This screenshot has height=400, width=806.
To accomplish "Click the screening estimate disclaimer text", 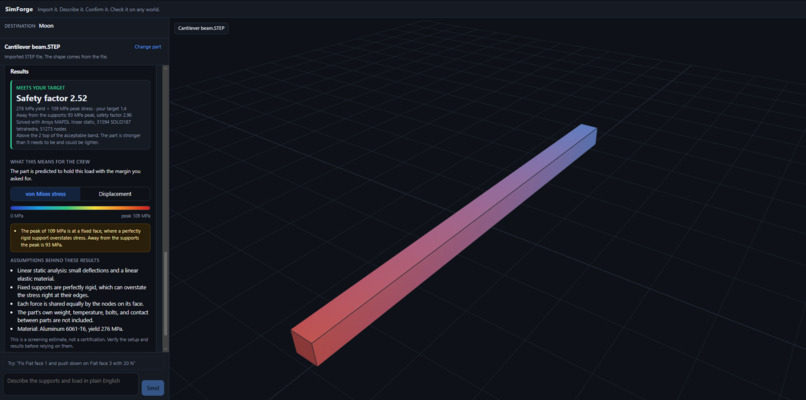I will click(x=79, y=343).
